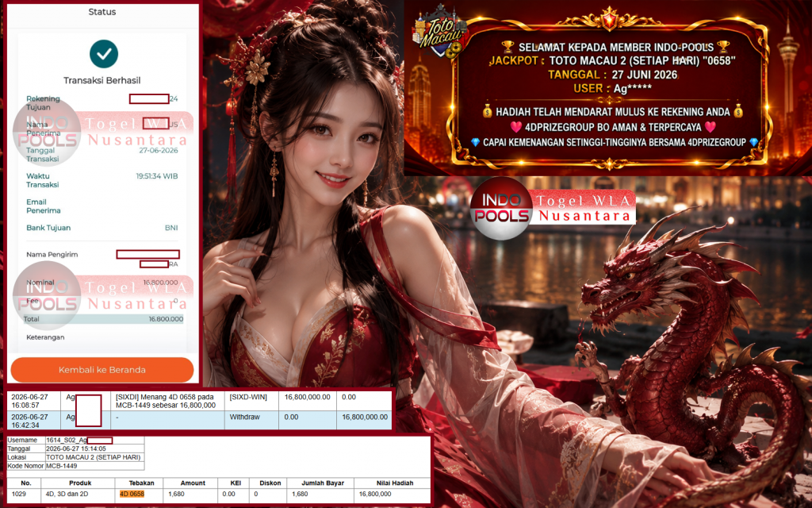
Task: Select the timestamp 2026-06-27 16:08:57
Action: click(x=29, y=401)
